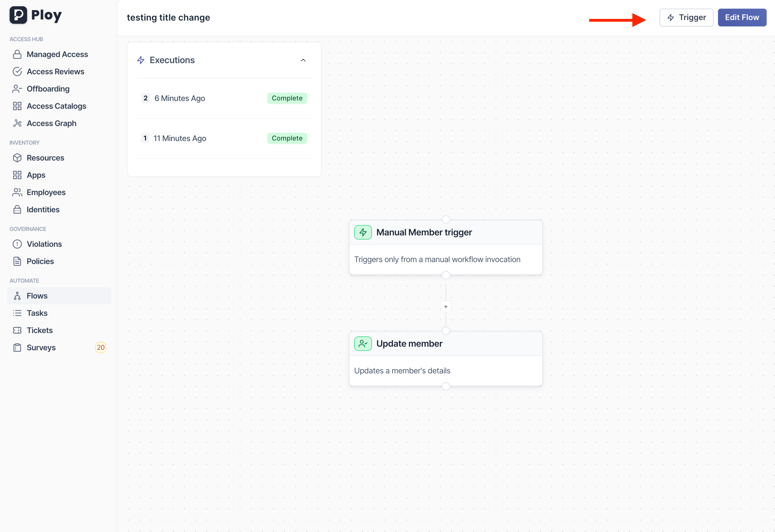Click the flow title 'testing title change'
Viewport: 775px width, 532px height.
tap(168, 18)
